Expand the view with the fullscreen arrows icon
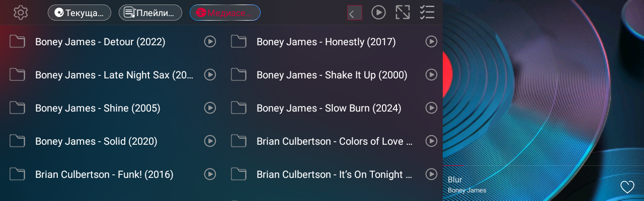644x201 pixels. pyautogui.click(x=403, y=13)
